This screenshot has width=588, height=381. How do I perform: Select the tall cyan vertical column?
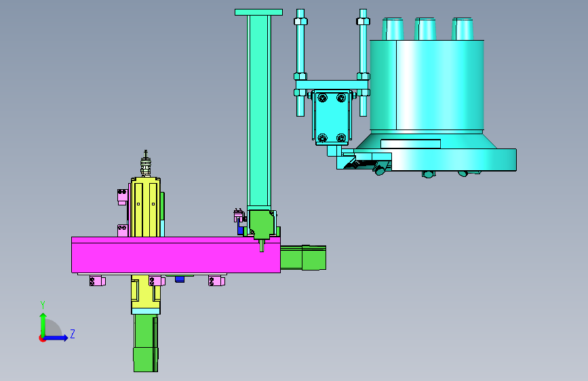[259, 111]
